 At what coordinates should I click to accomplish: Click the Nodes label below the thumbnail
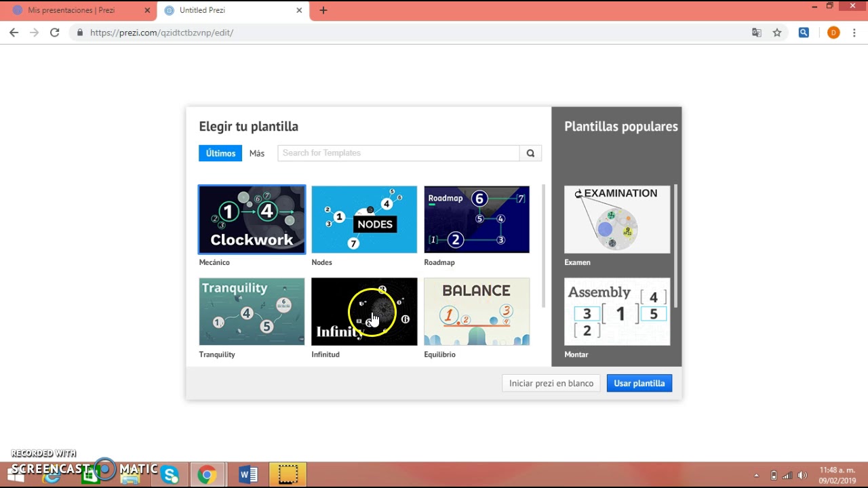(x=321, y=262)
